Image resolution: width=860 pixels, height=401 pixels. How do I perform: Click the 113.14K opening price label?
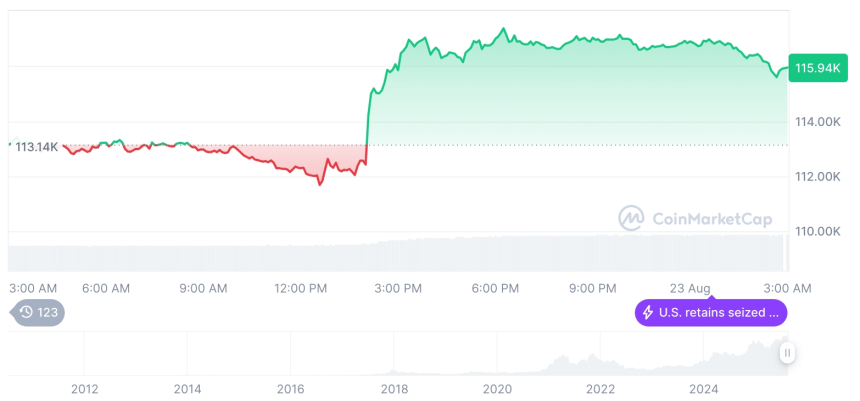[36, 147]
